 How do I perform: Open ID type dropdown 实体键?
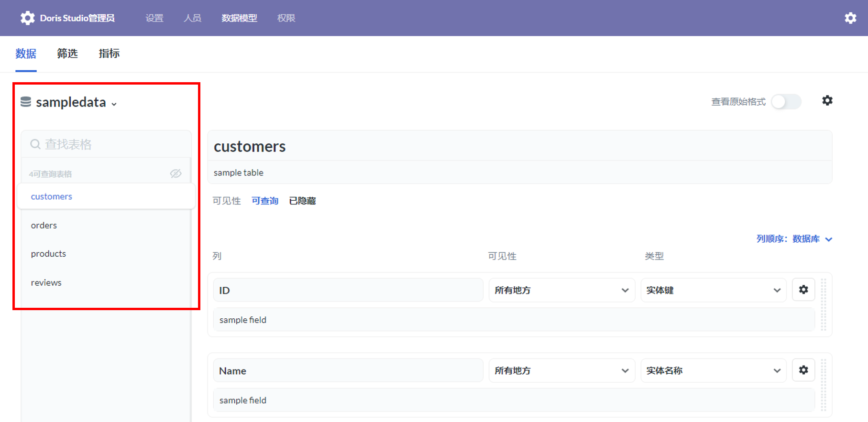[714, 290]
